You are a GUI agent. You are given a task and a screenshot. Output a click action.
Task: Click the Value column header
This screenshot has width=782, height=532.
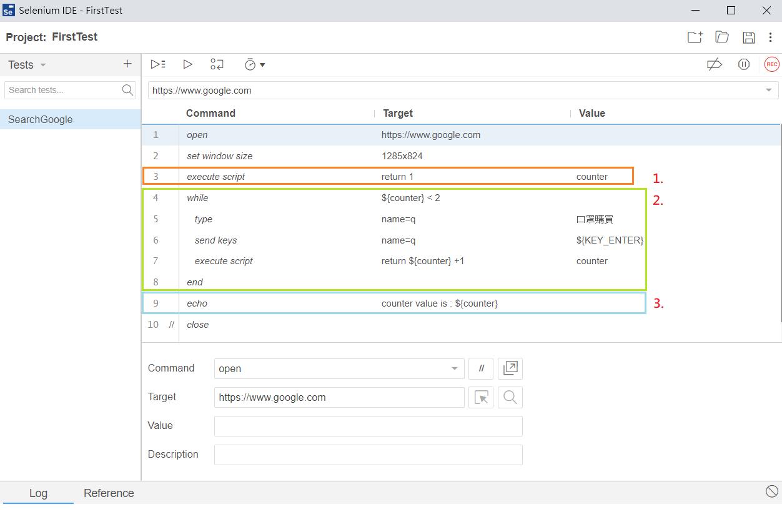pyautogui.click(x=592, y=113)
